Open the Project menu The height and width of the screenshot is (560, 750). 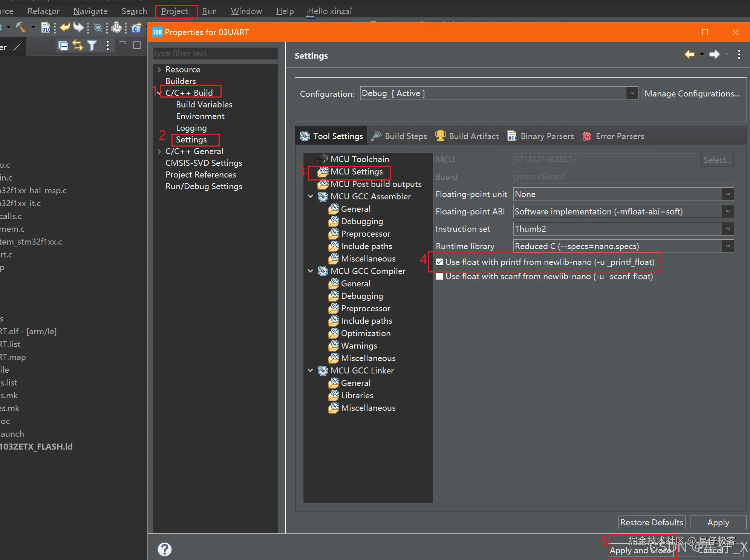[174, 11]
